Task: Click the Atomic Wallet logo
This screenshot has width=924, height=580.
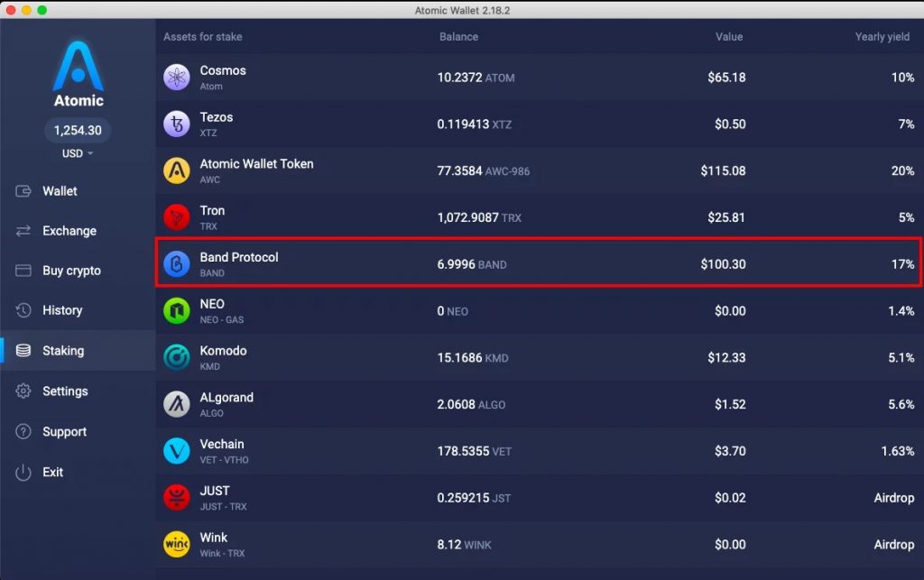Action: [x=79, y=74]
